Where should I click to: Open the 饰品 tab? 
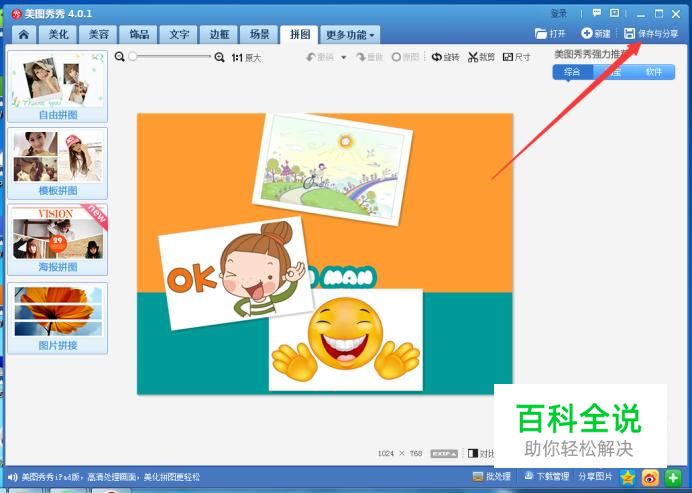coord(139,34)
